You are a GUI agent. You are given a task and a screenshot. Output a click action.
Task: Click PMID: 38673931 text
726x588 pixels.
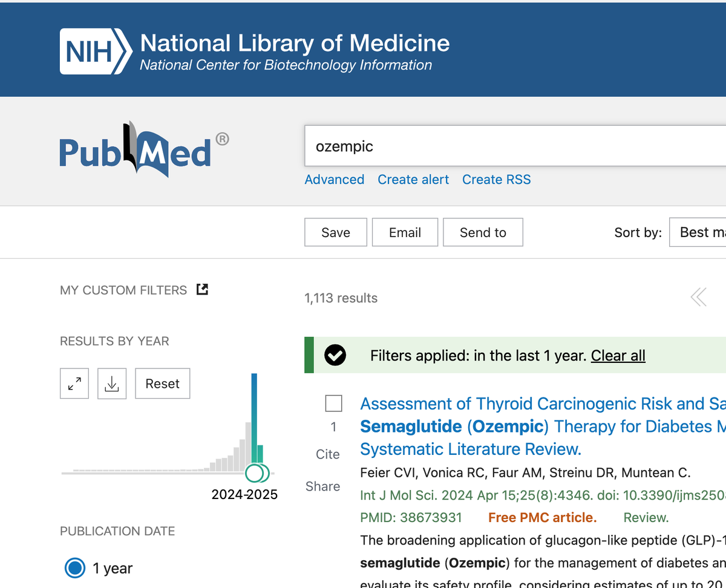[411, 518]
